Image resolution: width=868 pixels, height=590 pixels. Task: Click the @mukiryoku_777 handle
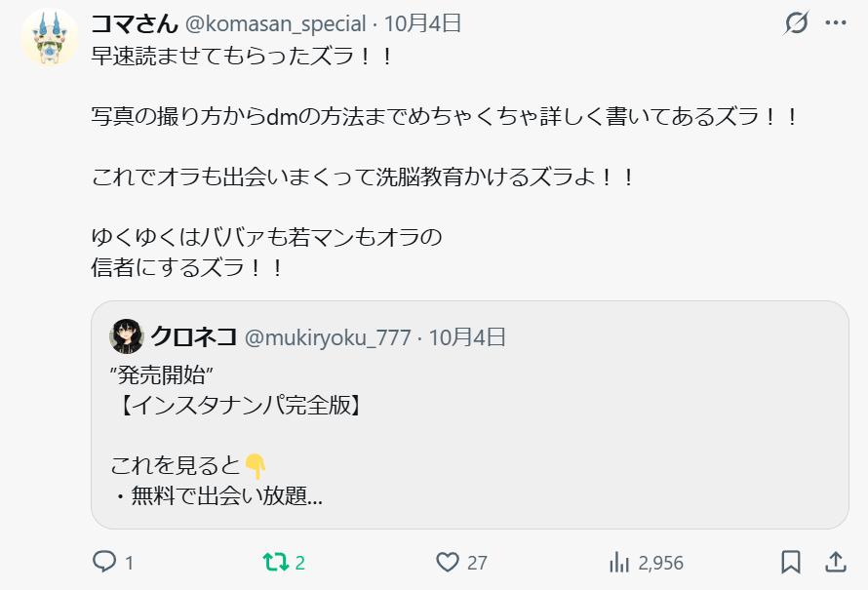[327, 337]
